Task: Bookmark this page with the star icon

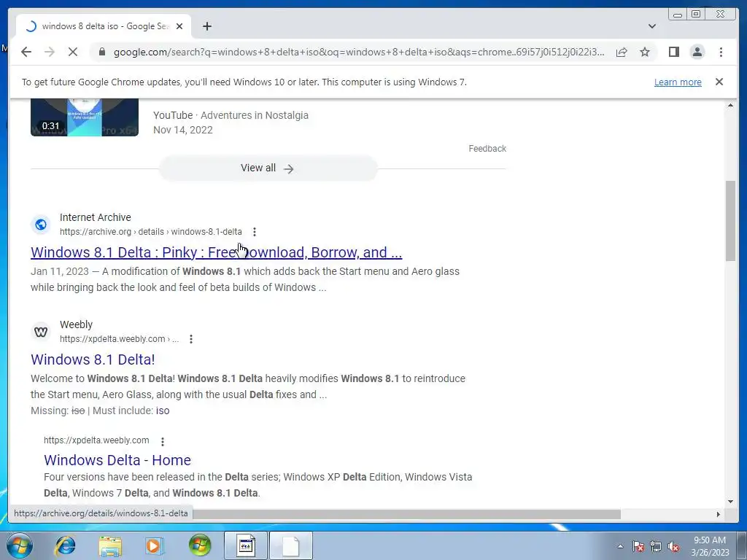Action: 645,52
